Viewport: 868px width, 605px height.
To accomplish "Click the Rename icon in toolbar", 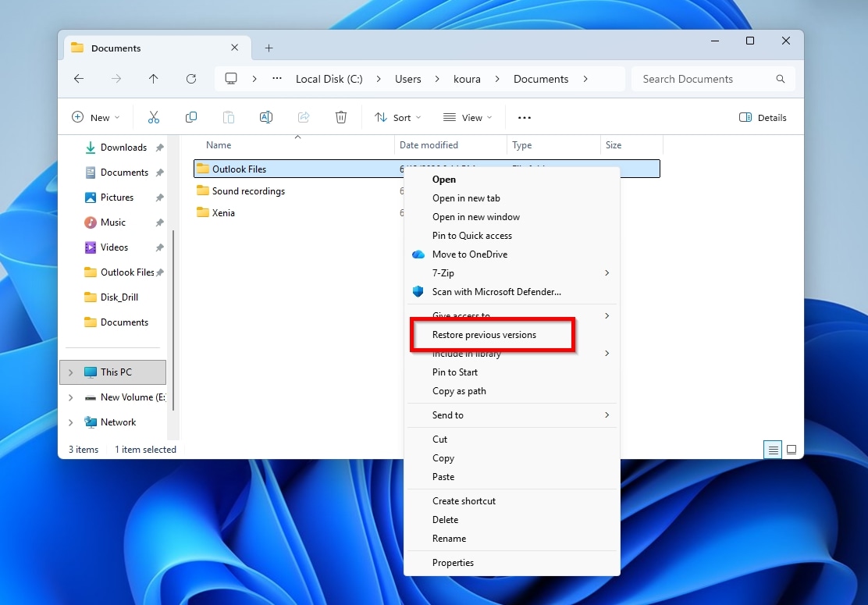I will click(265, 117).
